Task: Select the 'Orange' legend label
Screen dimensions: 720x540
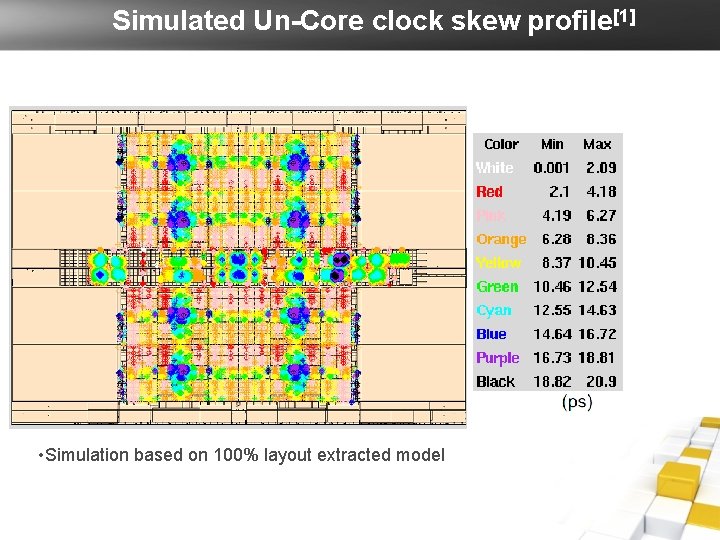Action: click(x=501, y=239)
